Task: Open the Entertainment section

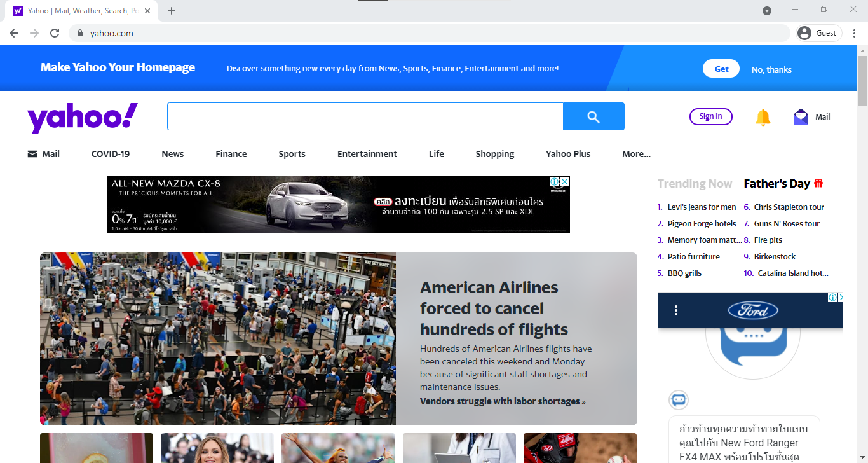Action: tap(367, 154)
